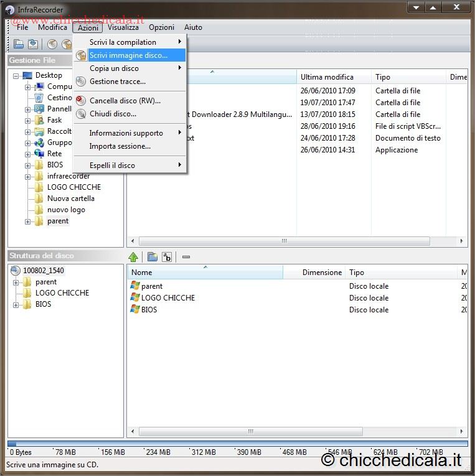Image resolution: width=475 pixels, height=476 pixels.
Task: Click the disc icon next to Gestione tracce
Action: click(x=80, y=82)
